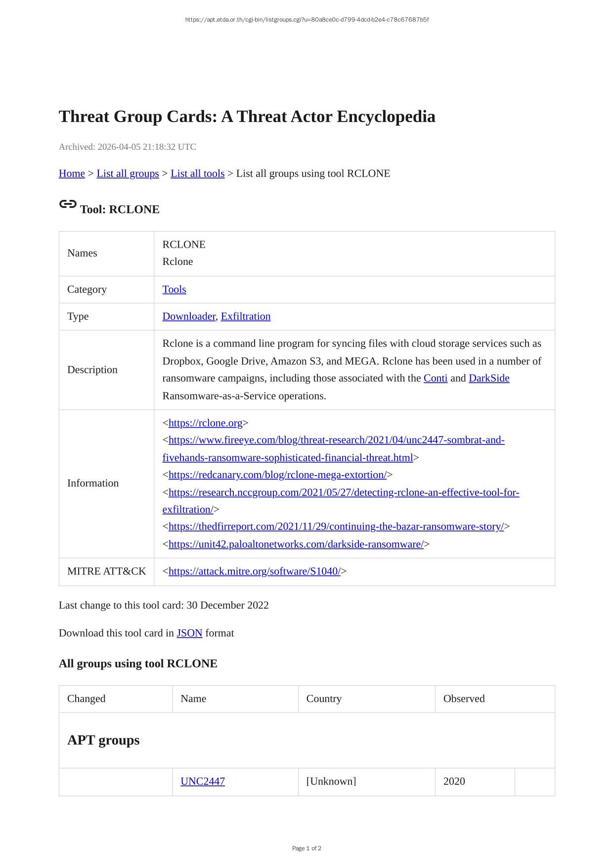Open the FireEye UNC2447 blog link
The height and width of the screenshot is (868, 614).
[336, 440]
